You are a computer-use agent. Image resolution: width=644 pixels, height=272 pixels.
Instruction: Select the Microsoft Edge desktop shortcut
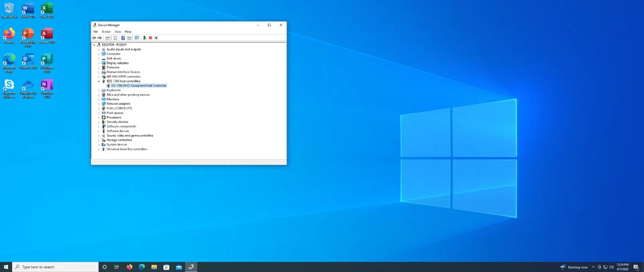[x=9, y=63]
